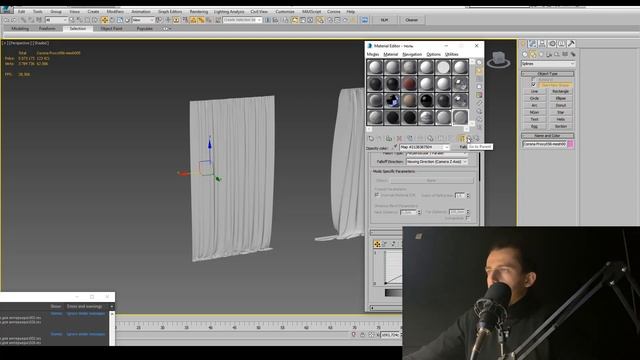
Task: Open the Material Editor toolbar icon
Action: coord(320,20)
